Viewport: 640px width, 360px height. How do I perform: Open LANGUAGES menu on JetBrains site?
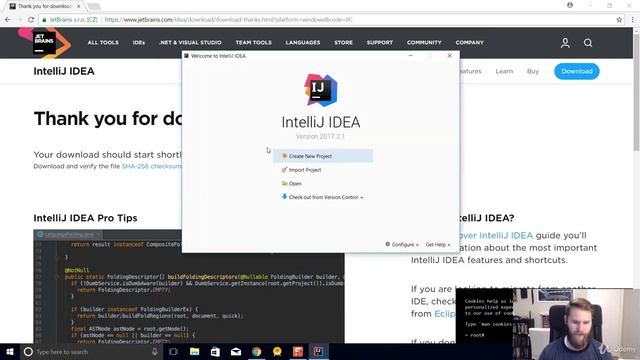point(303,42)
